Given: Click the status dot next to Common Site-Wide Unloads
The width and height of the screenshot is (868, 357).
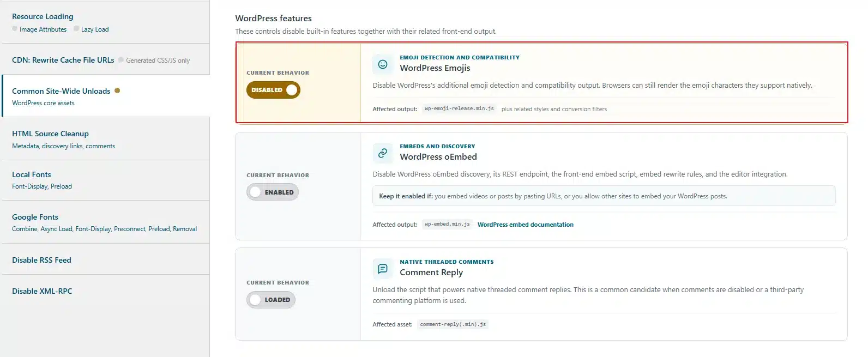Looking at the screenshot, I should point(117,90).
